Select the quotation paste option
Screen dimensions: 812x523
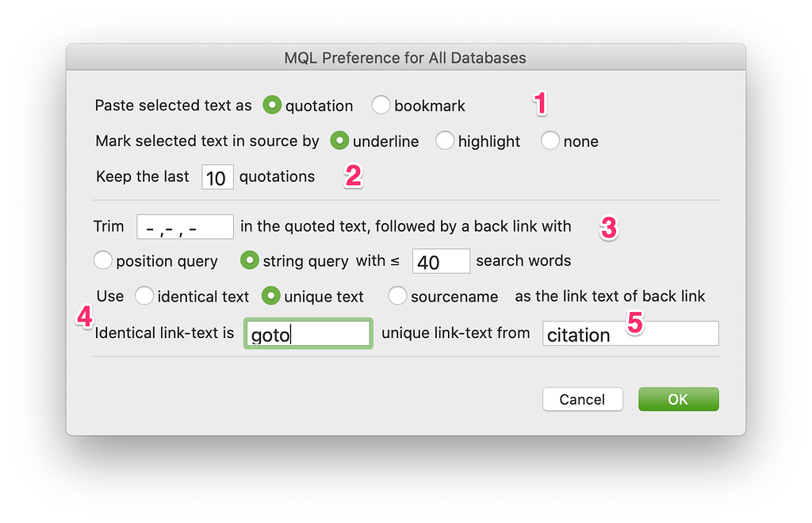(273, 105)
